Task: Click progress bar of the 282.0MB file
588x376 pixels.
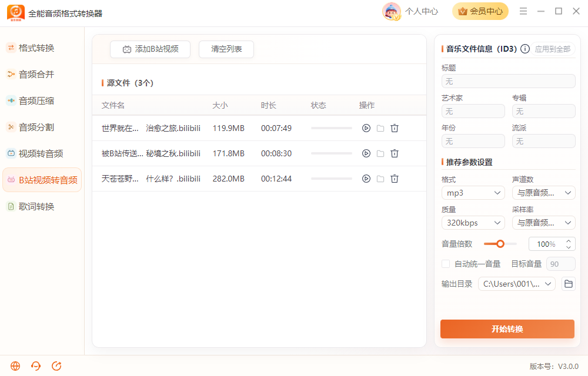Action: point(332,179)
